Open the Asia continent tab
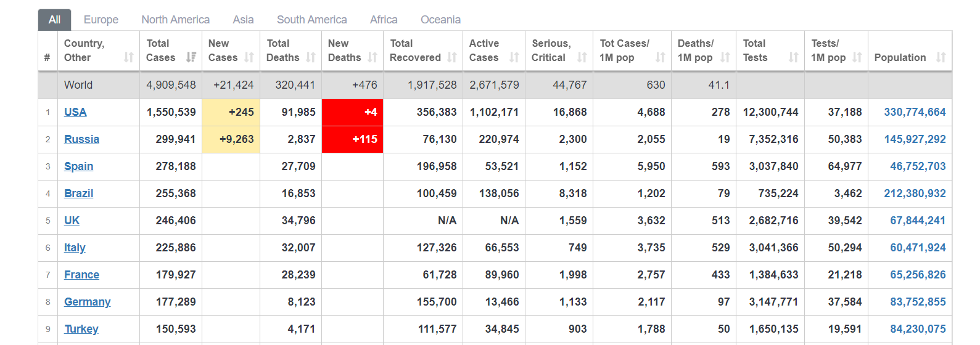This screenshot has width=980, height=345. pos(243,20)
